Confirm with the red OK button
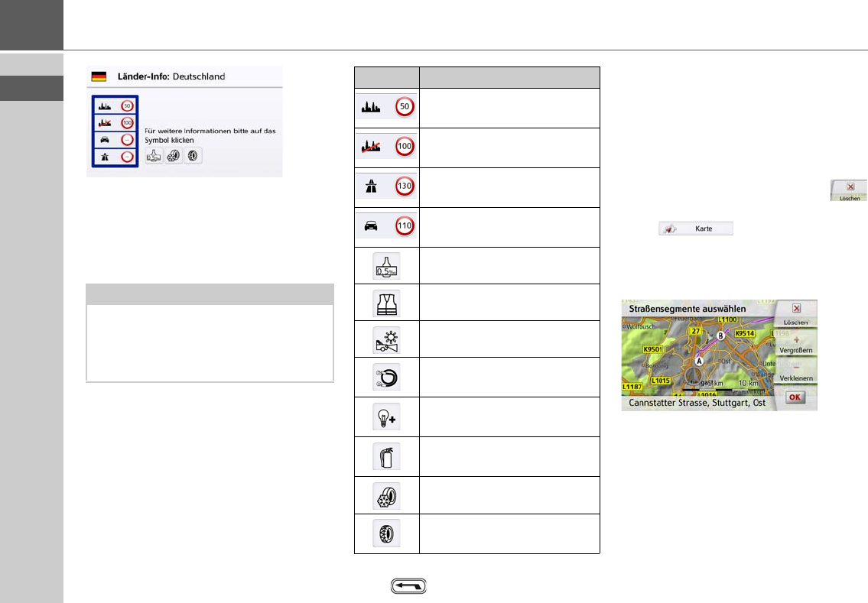 pyautogui.click(x=795, y=397)
